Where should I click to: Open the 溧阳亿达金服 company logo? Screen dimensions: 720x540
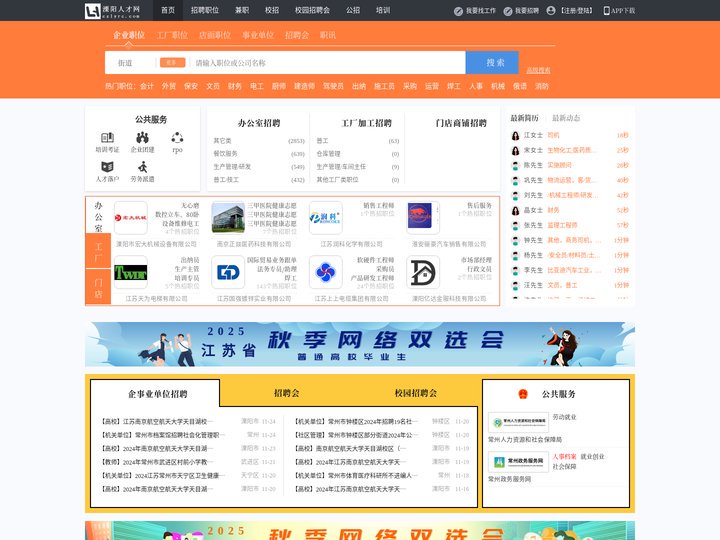click(x=423, y=272)
